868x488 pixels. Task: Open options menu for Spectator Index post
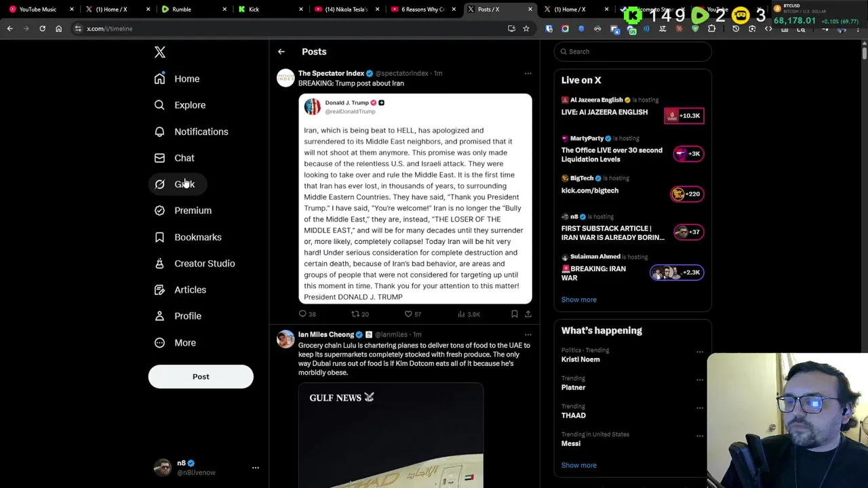pyautogui.click(x=528, y=73)
